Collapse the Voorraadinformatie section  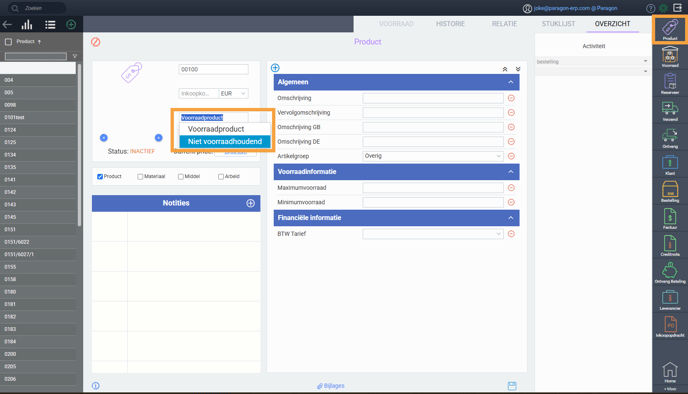(511, 172)
